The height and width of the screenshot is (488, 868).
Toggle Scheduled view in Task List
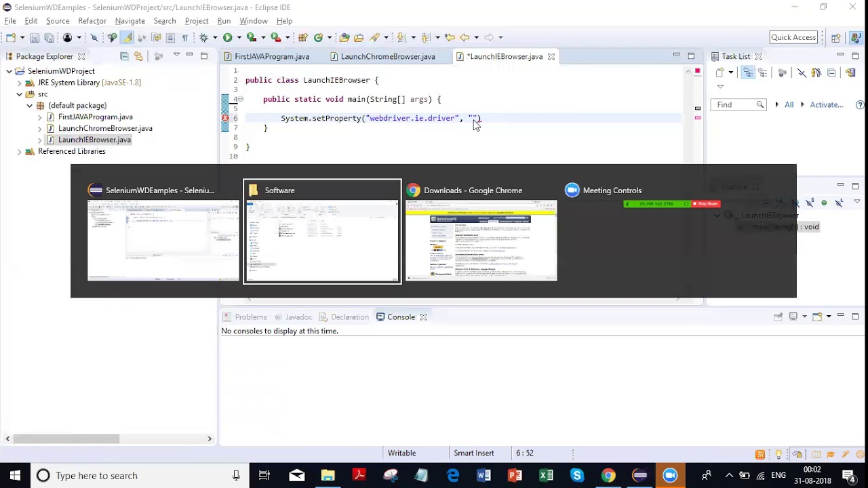click(763, 73)
